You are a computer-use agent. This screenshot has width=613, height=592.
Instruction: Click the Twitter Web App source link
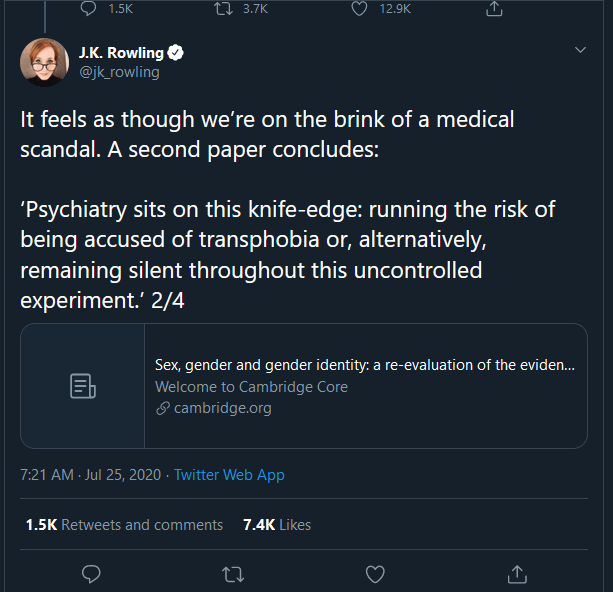229,475
